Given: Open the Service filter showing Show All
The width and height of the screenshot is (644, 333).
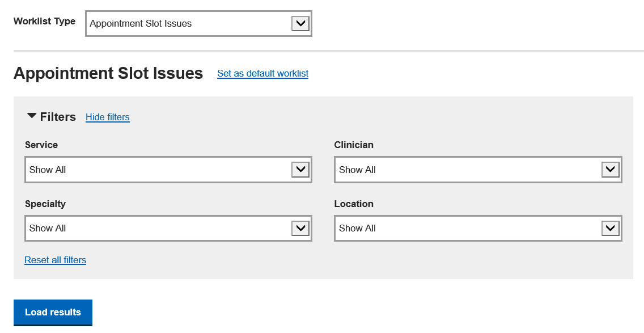Looking at the screenshot, I should click(x=168, y=170).
